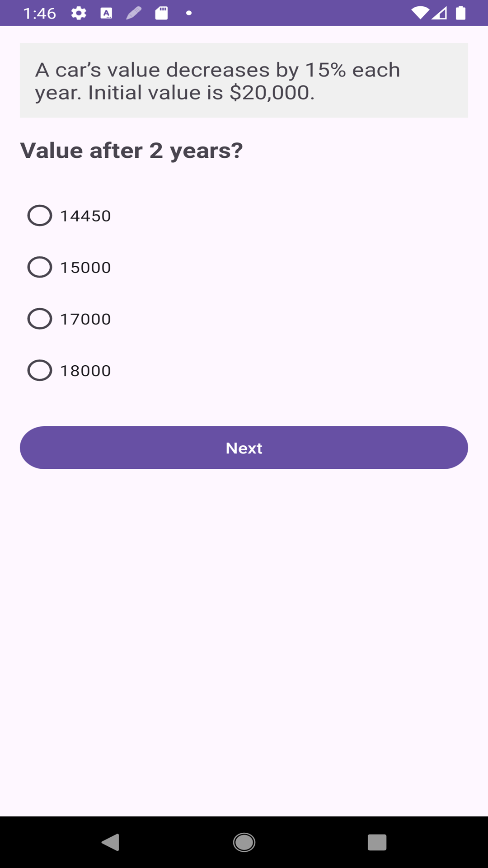Viewport: 488px width, 868px height.
Task: Select the 14450 radio button
Action: pyautogui.click(x=40, y=216)
